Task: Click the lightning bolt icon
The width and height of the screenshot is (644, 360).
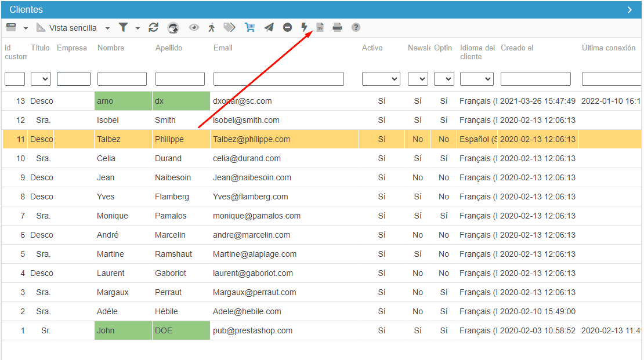Action: [305, 27]
